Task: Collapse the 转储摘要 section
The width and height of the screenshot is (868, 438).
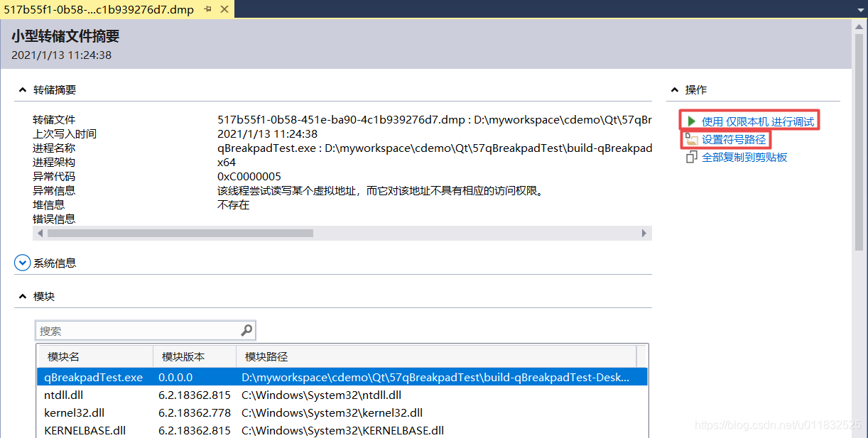Action: (23, 90)
